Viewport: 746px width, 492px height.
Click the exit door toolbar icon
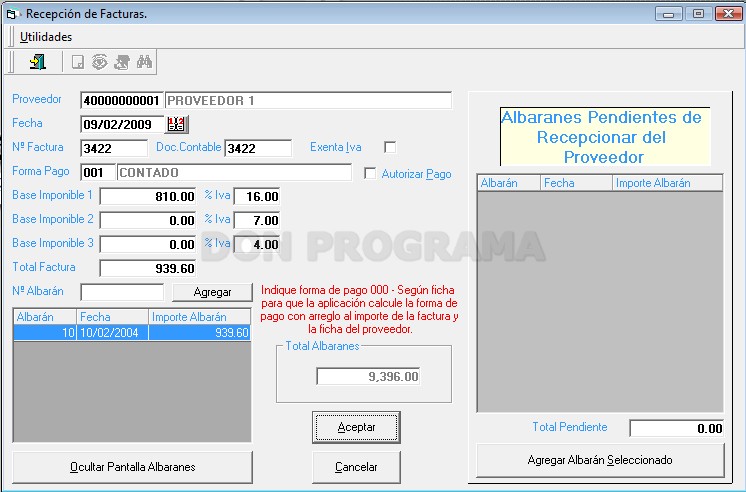(x=38, y=62)
